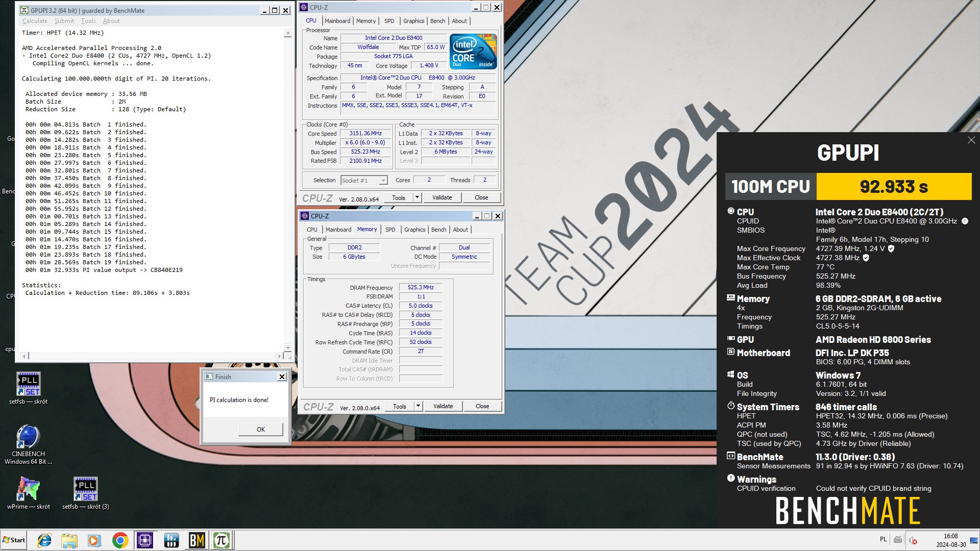The image size is (980, 551).
Task: Select Graphics tab in lower CPU-Z
Action: [414, 230]
